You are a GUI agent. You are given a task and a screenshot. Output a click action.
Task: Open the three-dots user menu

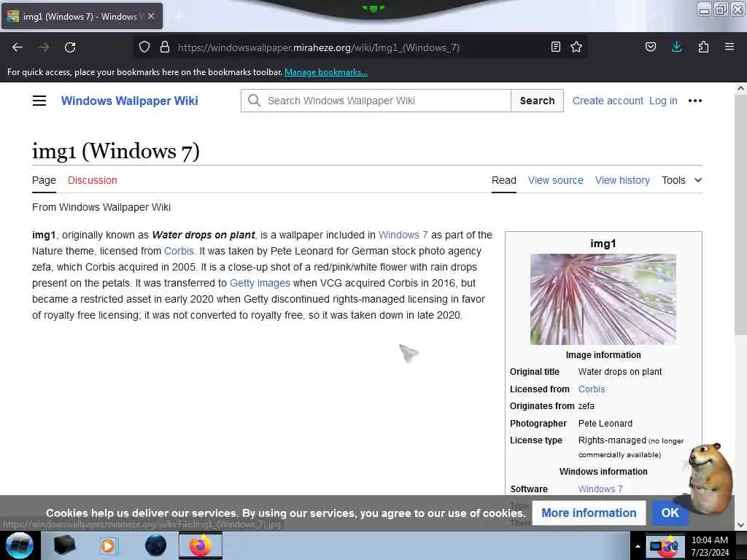pyautogui.click(x=695, y=101)
